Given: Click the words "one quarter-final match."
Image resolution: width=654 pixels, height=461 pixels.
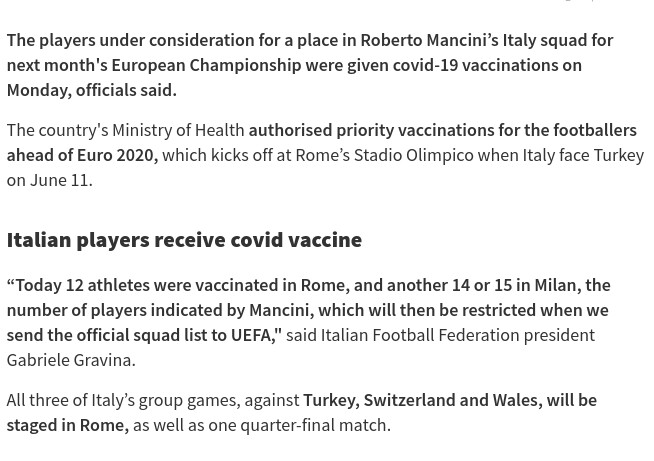Looking at the screenshot, I should coord(299,425).
